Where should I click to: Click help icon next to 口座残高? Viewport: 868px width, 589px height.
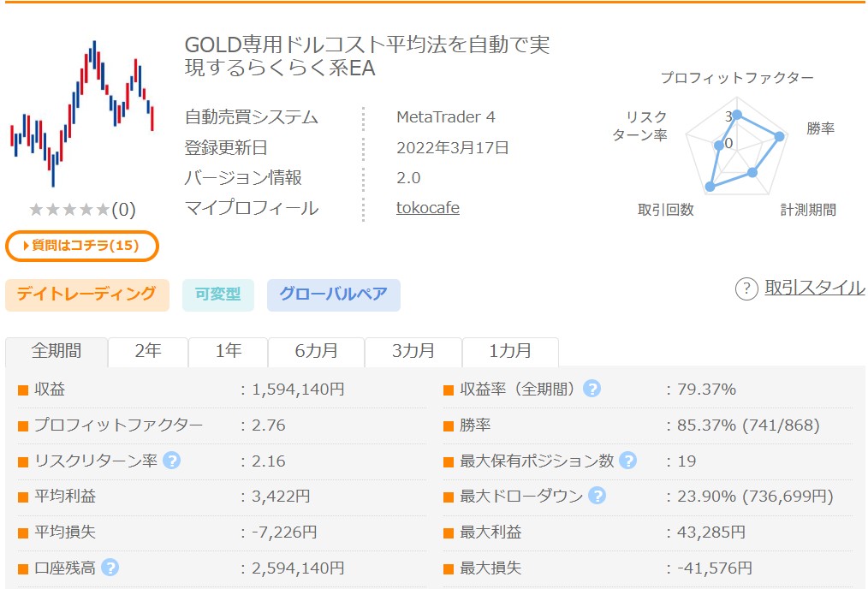pyautogui.click(x=110, y=567)
